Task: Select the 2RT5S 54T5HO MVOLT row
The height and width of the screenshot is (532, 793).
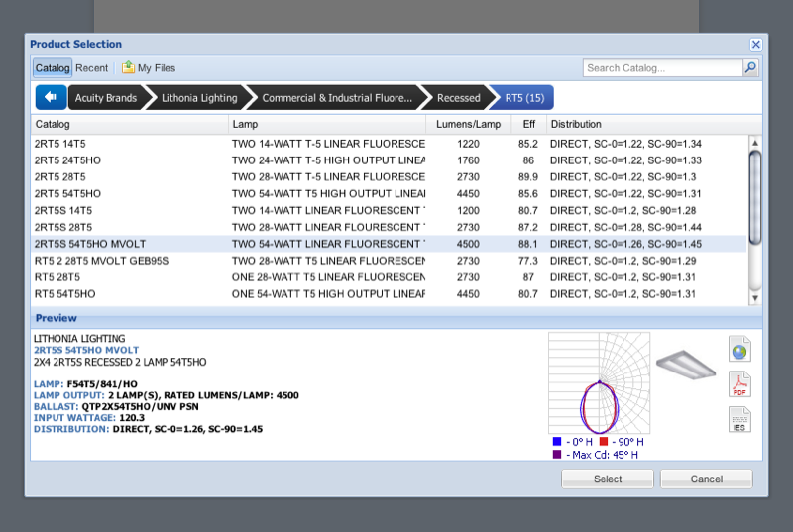Action: [389, 244]
